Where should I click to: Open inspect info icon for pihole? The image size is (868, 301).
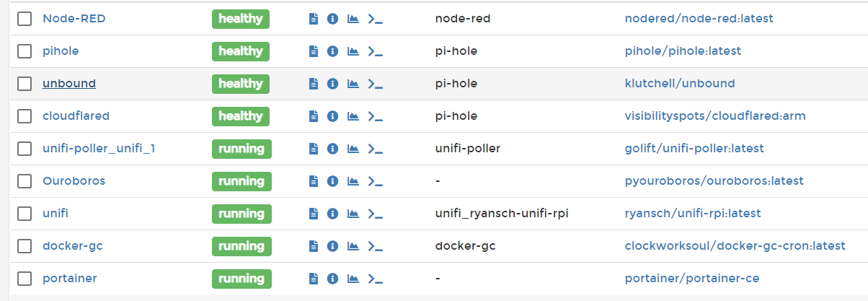[x=332, y=51]
